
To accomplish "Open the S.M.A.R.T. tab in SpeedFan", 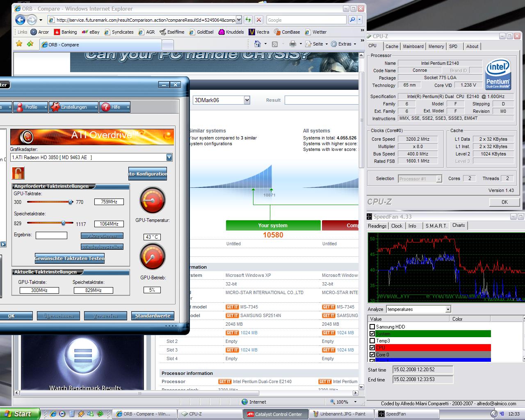I will tap(436, 226).
